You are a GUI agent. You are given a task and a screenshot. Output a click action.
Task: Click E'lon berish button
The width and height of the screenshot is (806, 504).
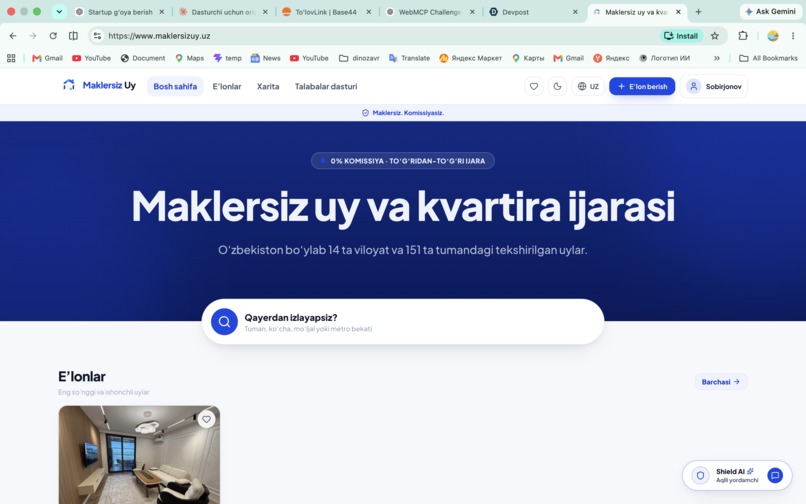[642, 86]
